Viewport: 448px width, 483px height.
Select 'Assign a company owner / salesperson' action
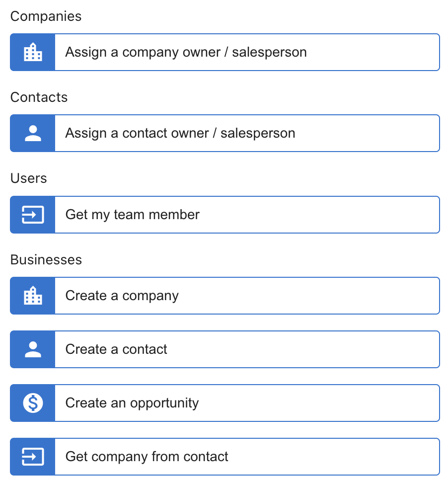click(x=246, y=52)
